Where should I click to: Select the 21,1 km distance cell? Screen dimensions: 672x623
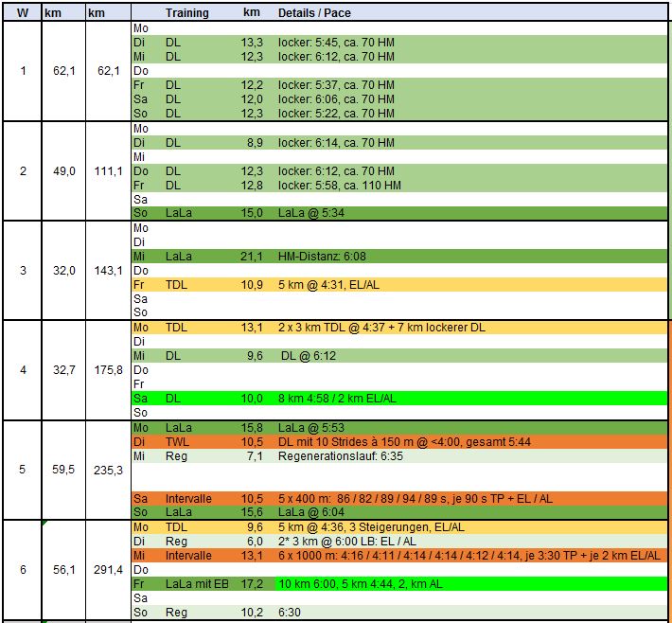coord(251,256)
